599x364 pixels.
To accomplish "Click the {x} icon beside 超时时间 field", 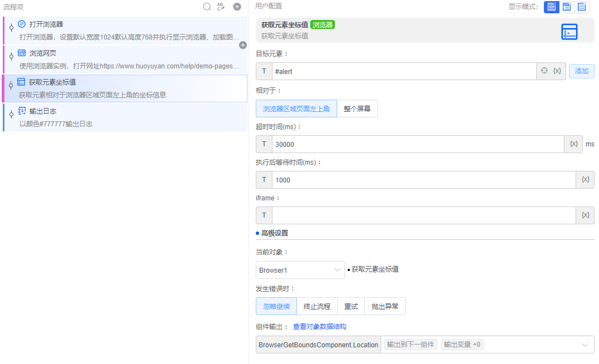I will click(x=574, y=144).
